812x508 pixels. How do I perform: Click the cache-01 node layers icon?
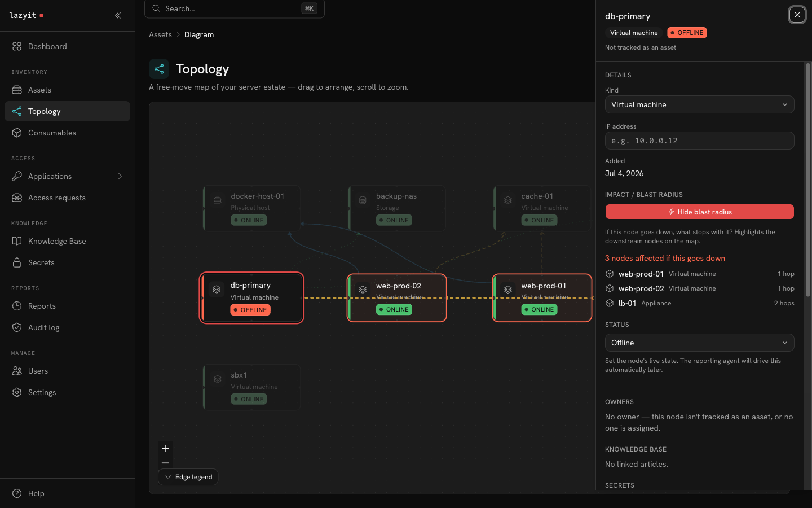pos(508,200)
